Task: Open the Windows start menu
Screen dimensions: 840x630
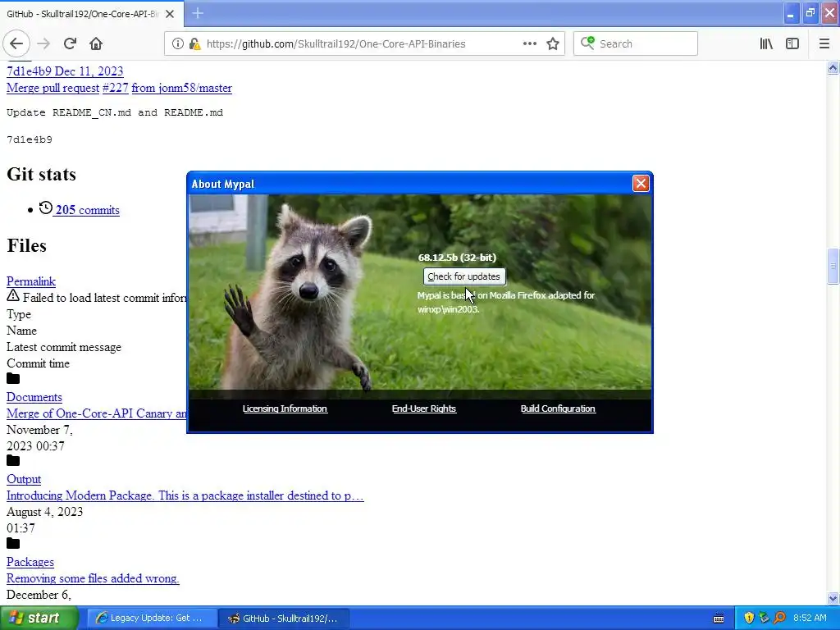Action: pos(39,619)
